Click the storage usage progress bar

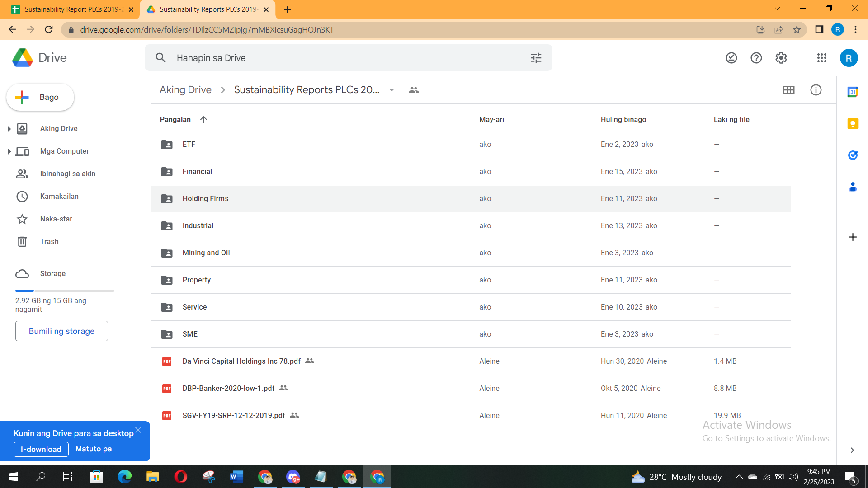65,291
